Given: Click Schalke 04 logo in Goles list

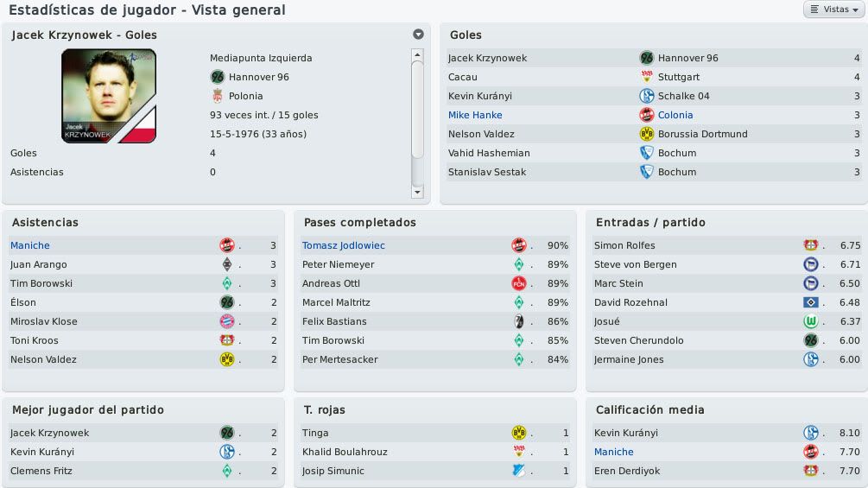Looking at the screenshot, I should [647, 96].
